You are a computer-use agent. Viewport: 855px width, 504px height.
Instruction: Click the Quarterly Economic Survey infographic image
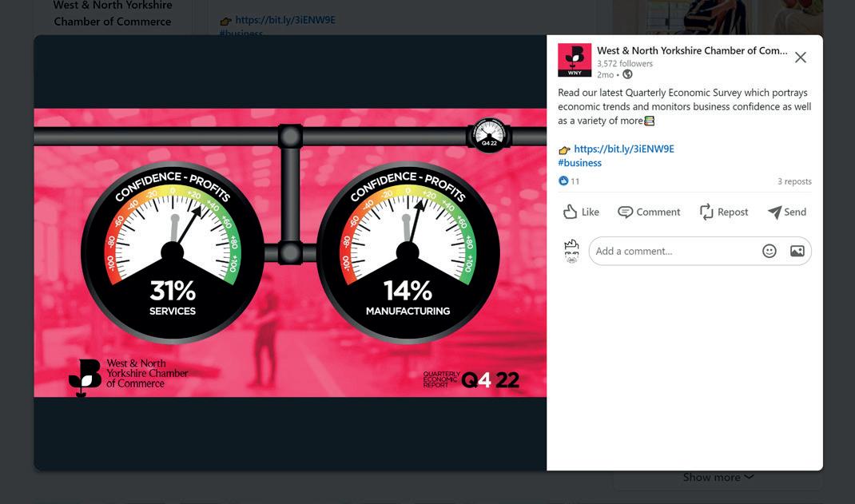pyautogui.click(x=290, y=253)
